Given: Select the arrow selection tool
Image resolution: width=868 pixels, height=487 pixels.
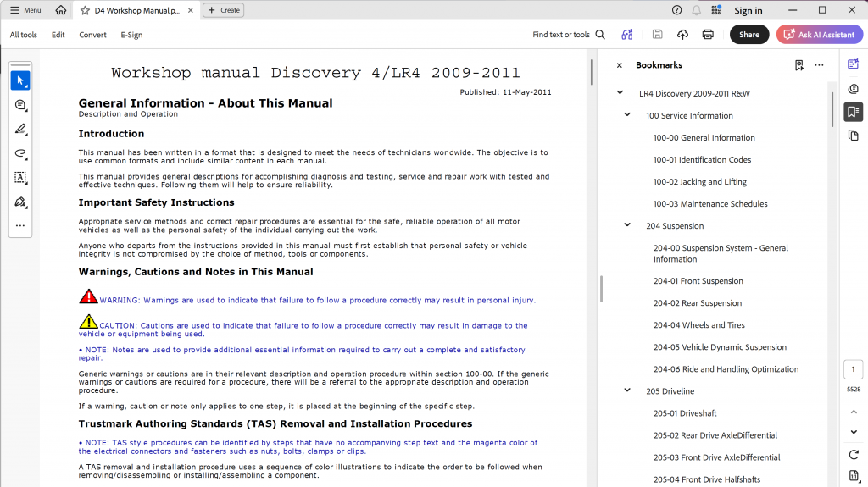Looking at the screenshot, I should 20,80.
